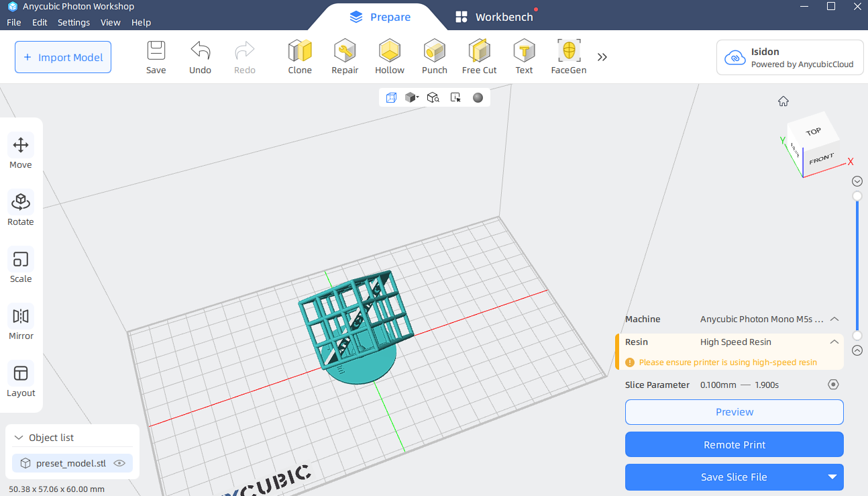Click the Import Model button
Screen dimensions: 868x496
point(63,57)
